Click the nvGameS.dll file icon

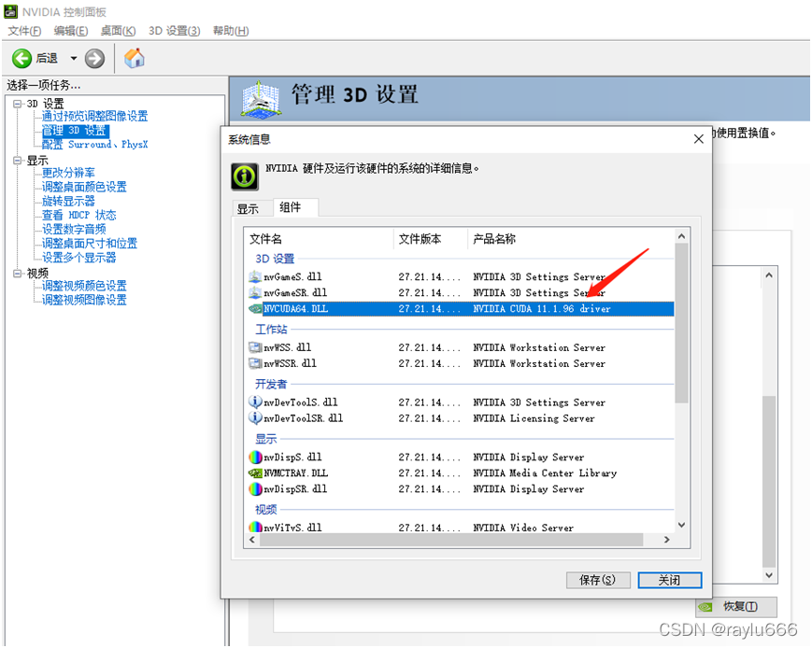pyautogui.click(x=255, y=277)
